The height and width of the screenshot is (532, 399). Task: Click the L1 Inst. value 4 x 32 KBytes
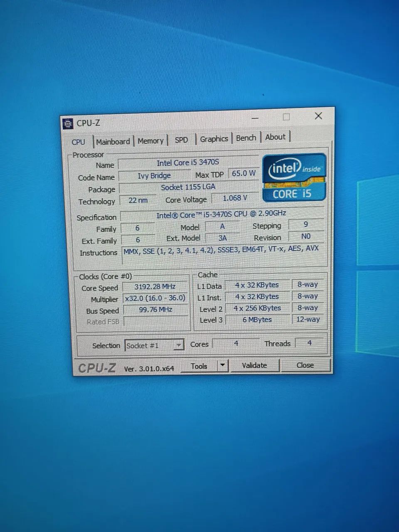coord(257,297)
